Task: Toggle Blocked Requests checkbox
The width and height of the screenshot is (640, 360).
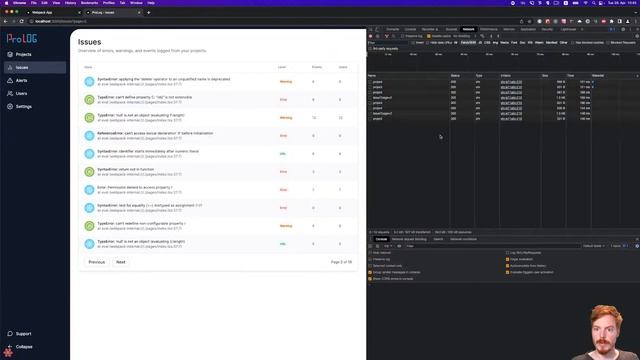Action: click(x=608, y=42)
